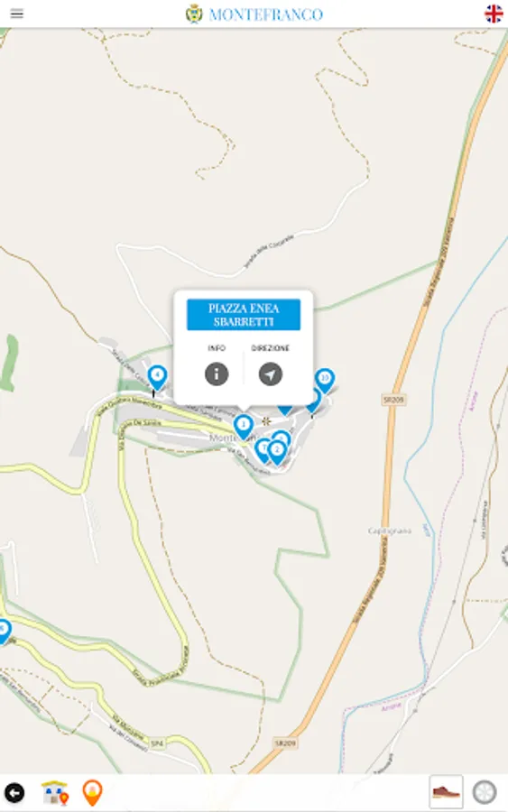Select walking mode shoe icon
This screenshot has width=508, height=812.
(446, 792)
